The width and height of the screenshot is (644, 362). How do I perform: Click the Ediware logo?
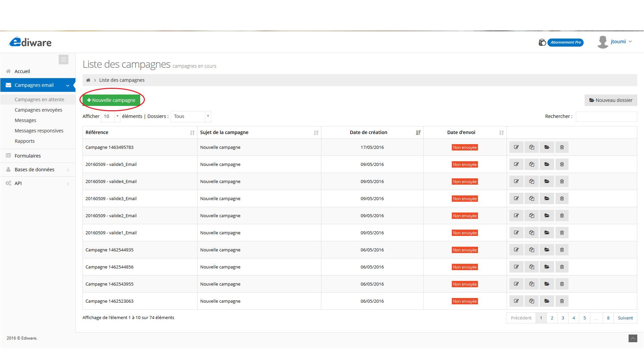point(30,42)
